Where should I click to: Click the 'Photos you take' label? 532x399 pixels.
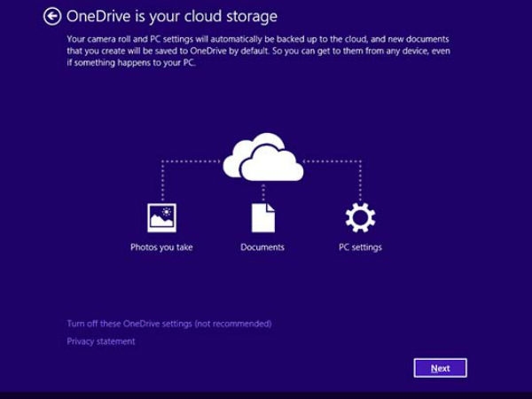pyautogui.click(x=161, y=247)
